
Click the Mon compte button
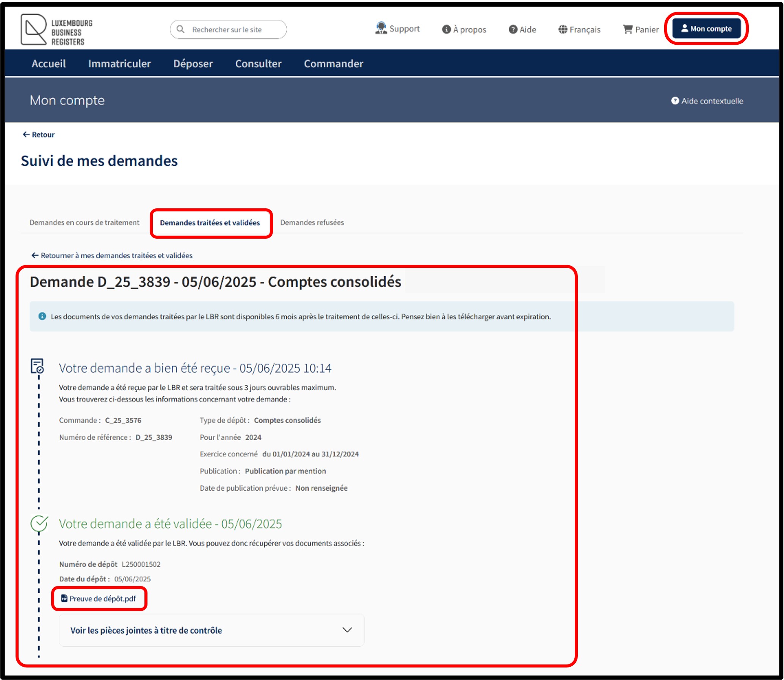point(706,29)
